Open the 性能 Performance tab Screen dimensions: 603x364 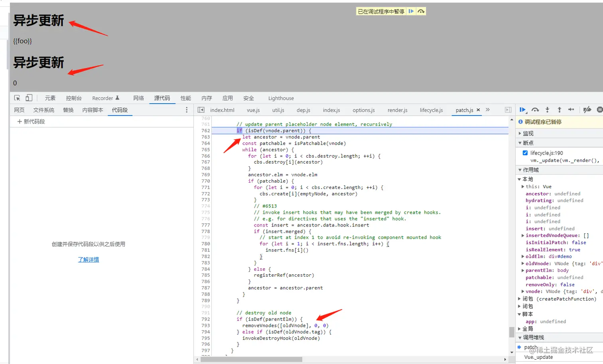185,98
